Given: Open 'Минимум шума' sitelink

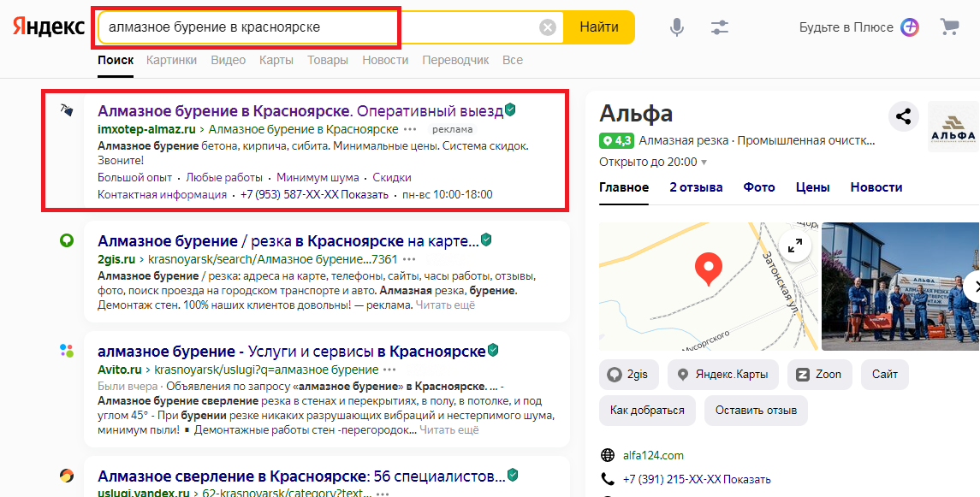Looking at the screenshot, I should pos(318,177).
